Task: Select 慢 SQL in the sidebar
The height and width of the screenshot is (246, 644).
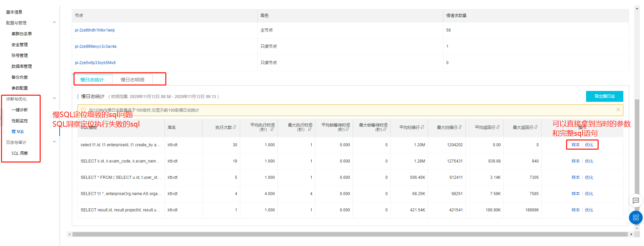Action: coord(18,132)
